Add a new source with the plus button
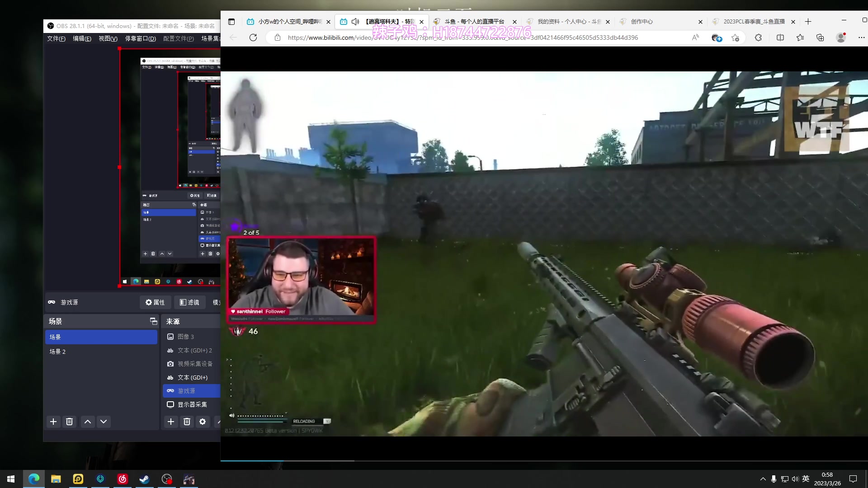Screen dimensions: 868x488 pyautogui.click(x=171, y=422)
